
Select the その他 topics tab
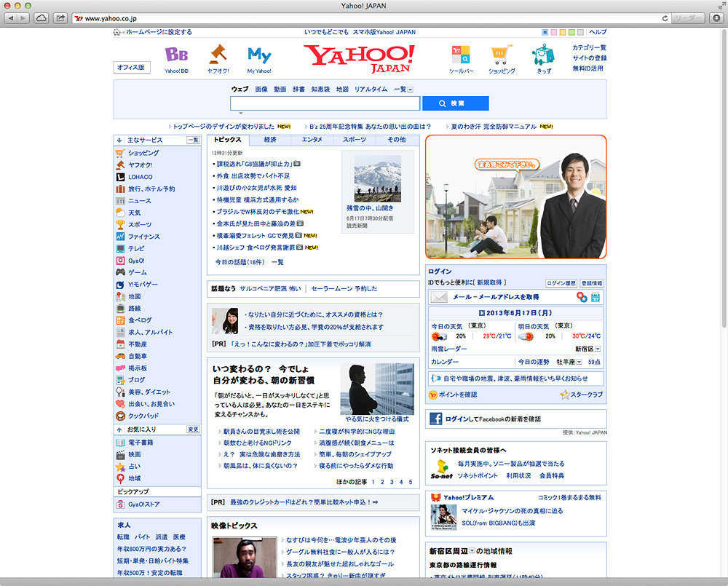[397, 140]
